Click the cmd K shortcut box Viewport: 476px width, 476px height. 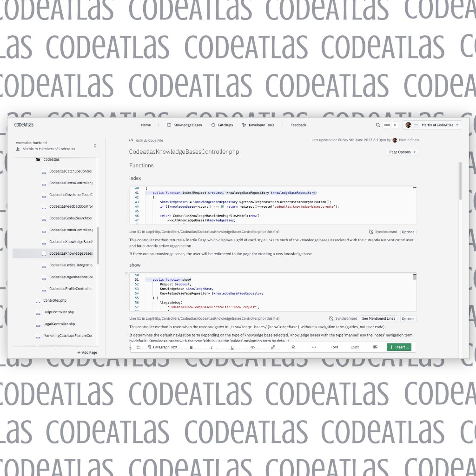[x=390, y=125]
